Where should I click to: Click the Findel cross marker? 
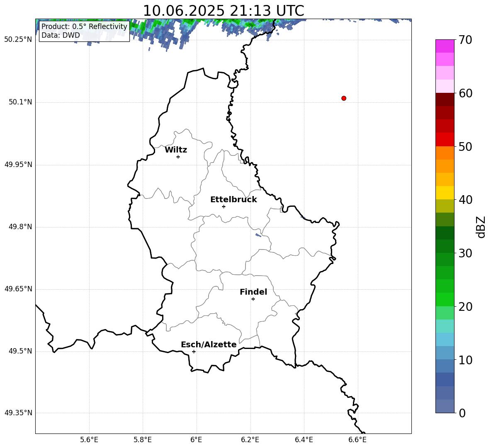coord(253,299)
